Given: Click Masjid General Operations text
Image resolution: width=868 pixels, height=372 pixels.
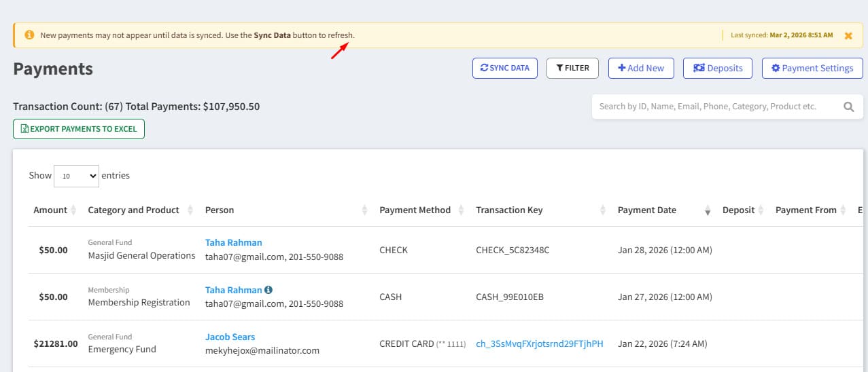Looking at the screenshot, I should point(141,256).
